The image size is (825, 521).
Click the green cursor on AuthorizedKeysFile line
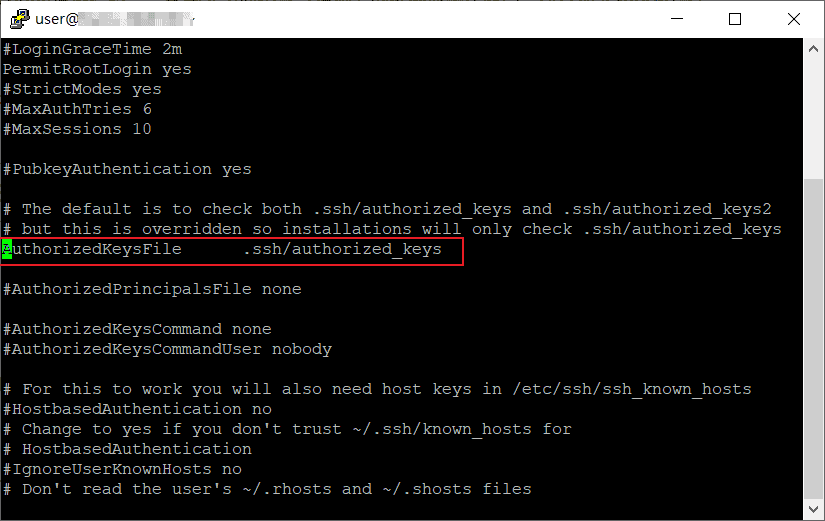point(7,249)
